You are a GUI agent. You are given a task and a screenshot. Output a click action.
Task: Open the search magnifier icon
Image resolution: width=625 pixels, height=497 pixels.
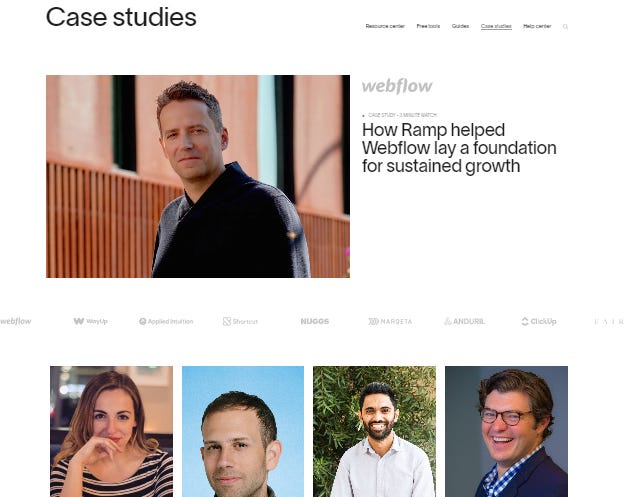pos(565,27)
